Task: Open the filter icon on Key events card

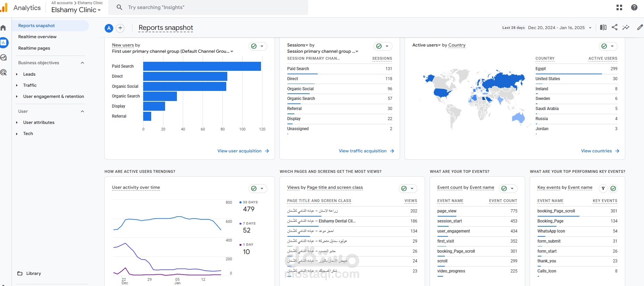Action: pyautogui.click(x=603, y=188)
